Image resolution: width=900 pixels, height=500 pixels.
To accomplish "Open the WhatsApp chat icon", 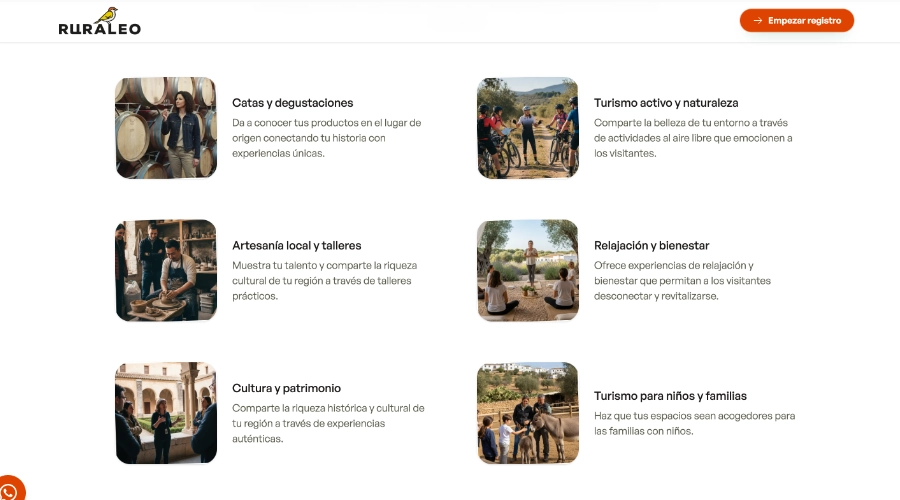I will click(10, 490).
